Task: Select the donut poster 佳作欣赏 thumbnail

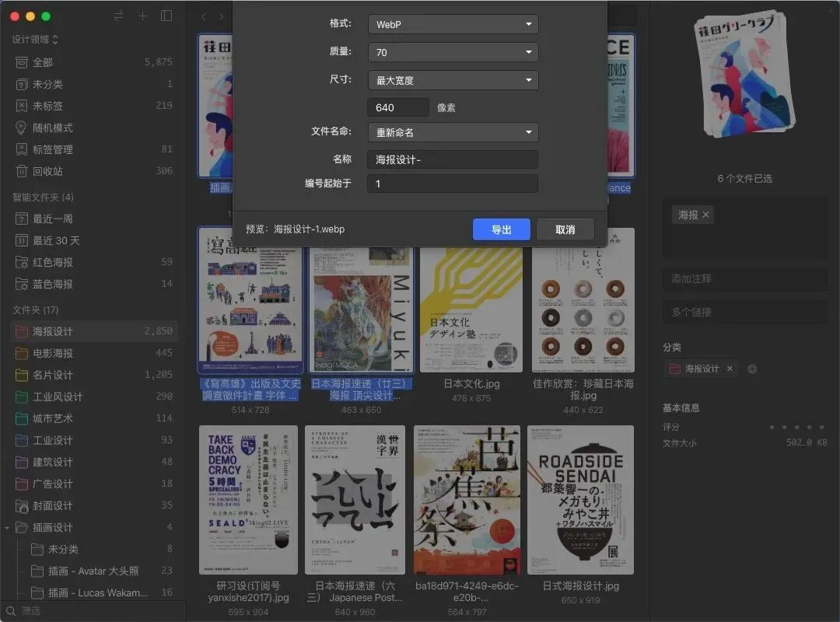Action: point(583,300)
